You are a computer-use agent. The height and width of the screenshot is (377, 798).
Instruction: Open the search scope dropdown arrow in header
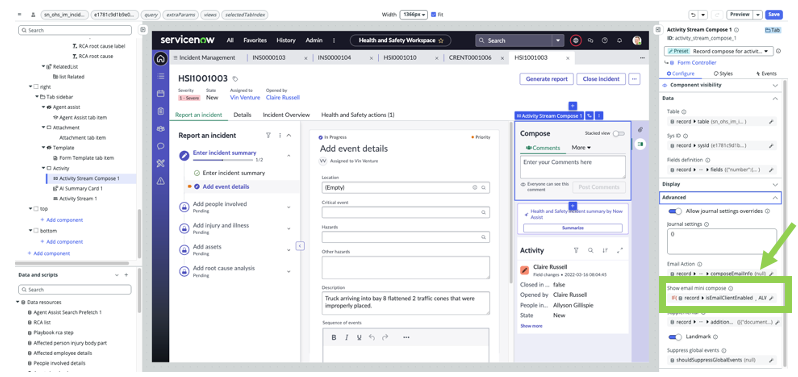(558, 40)
